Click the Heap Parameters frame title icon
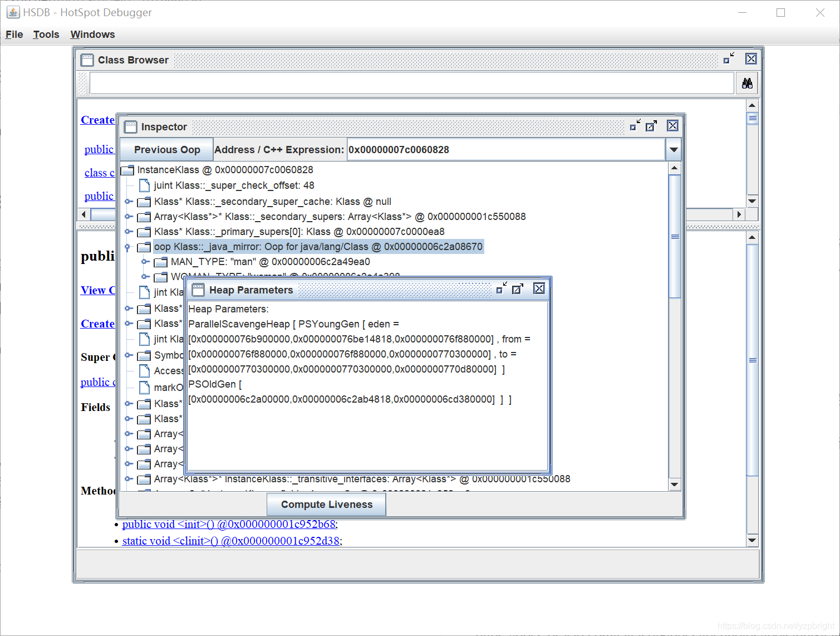 coord(198,290)
